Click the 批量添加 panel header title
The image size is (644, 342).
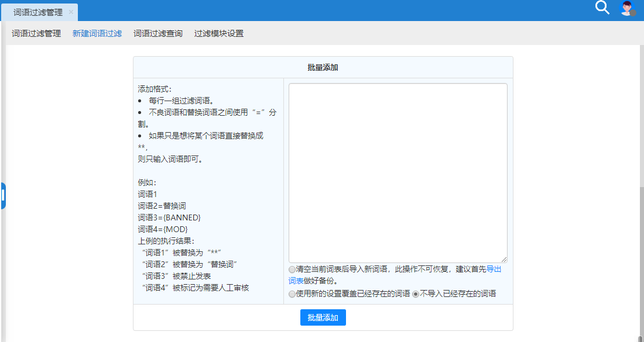323,67
